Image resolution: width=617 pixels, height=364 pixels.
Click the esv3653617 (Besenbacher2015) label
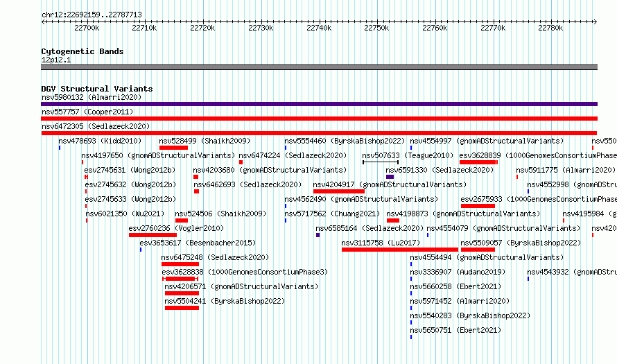(x=198, y=243)
